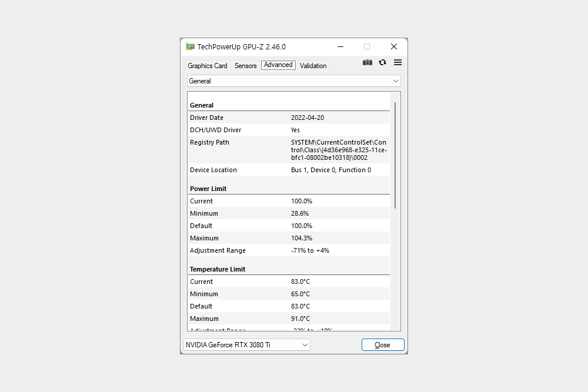Click the Temperature Limit Maximum 91.0°C value
Screen dimensions: 588x392
300,319
